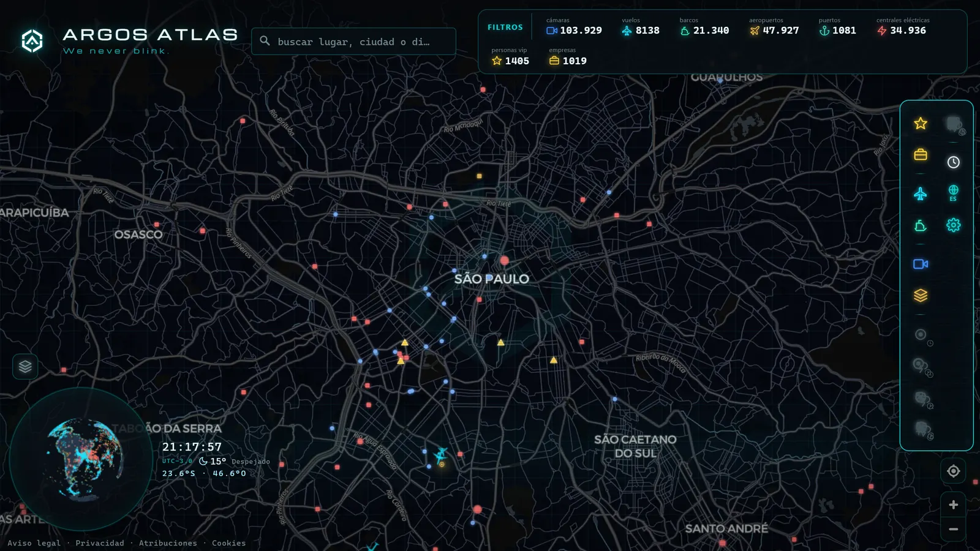The height and width of the screenshot is (551, 980).
Task: Open the Cookies link
Action: click(228, 543)
